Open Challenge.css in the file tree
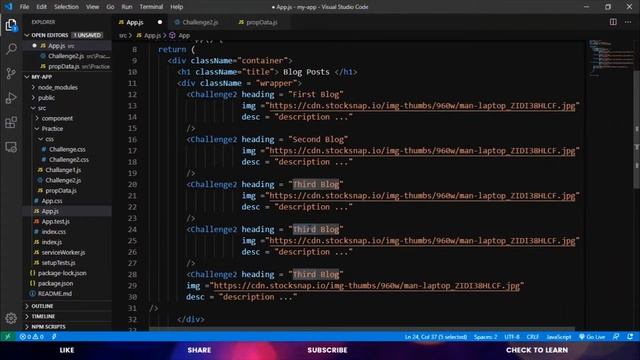This screenshot has width=640, height=360. (x=67, y=149)
